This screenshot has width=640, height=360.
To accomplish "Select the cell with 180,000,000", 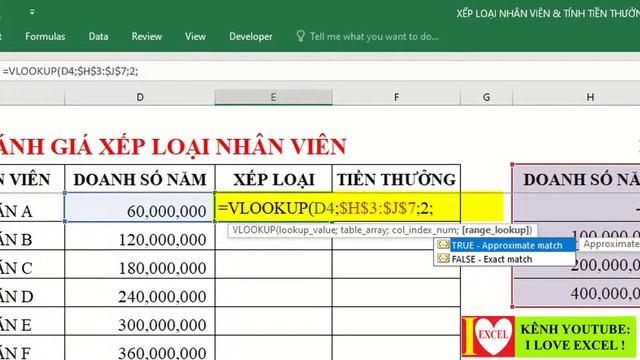I will [140, 264].
